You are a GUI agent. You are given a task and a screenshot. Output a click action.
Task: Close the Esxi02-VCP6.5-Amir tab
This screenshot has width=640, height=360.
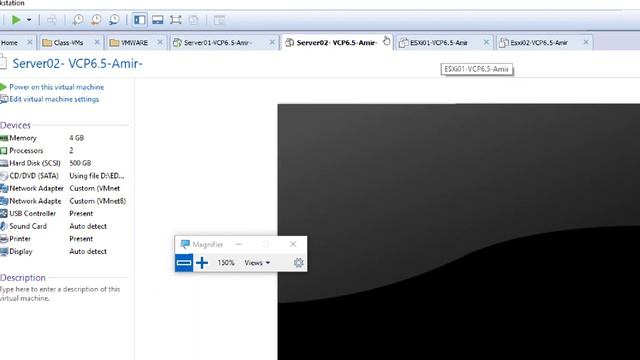586,42
